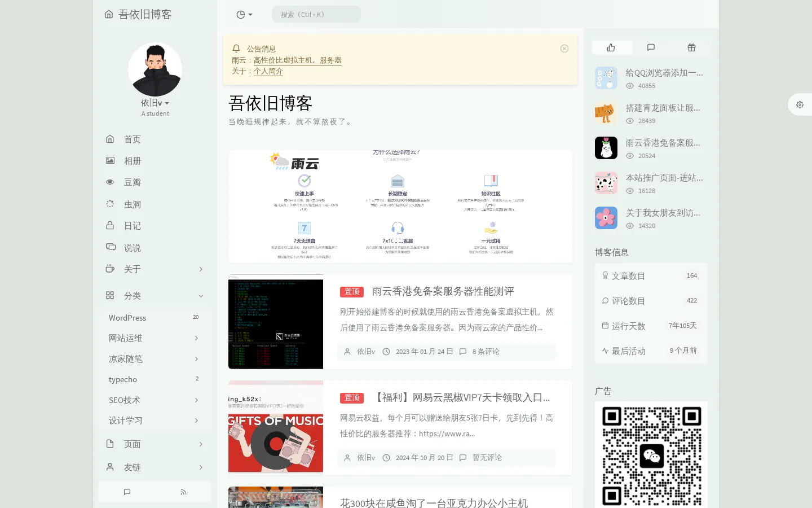This screenshot has height=508, width=812.
Task: Click the 日记 lock icon
Action: 110,225
